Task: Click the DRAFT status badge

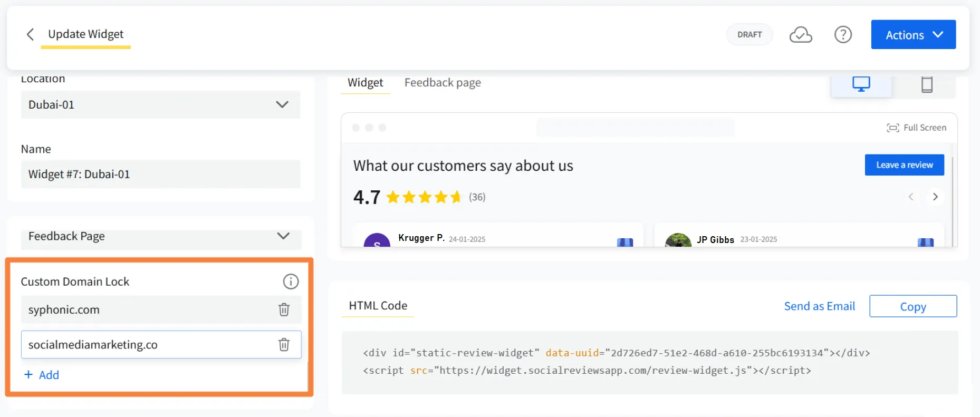Action: 750,35
